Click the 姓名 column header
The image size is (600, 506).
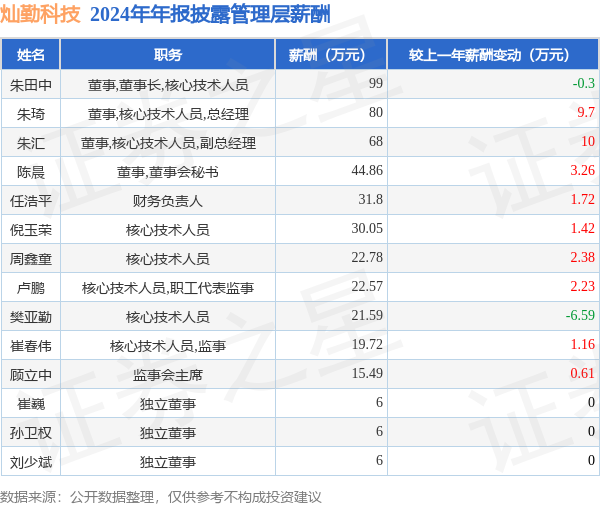point(31,55)
